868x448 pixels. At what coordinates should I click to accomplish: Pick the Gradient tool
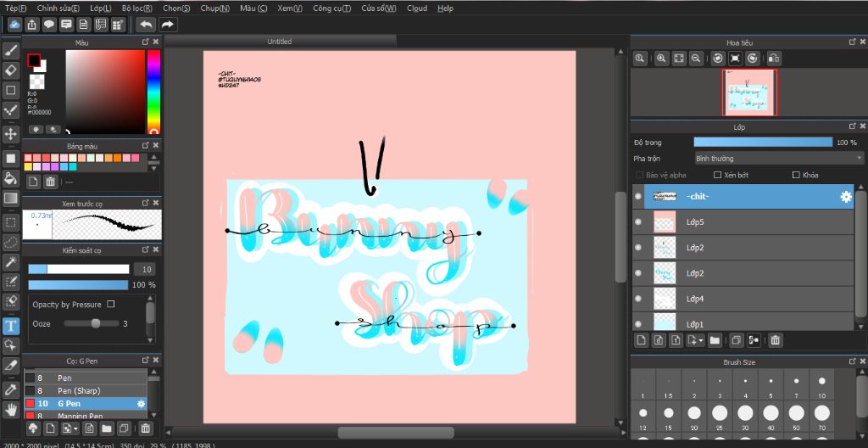(10, 198)
